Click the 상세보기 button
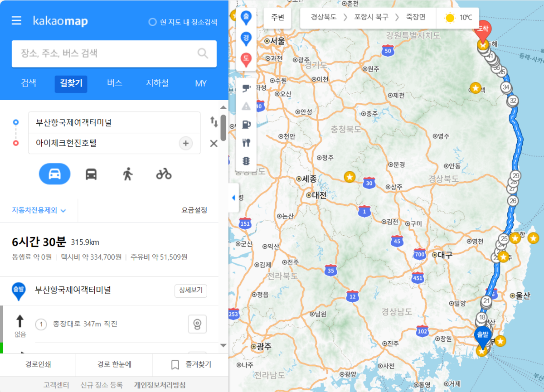 click(x=190, y=291)
